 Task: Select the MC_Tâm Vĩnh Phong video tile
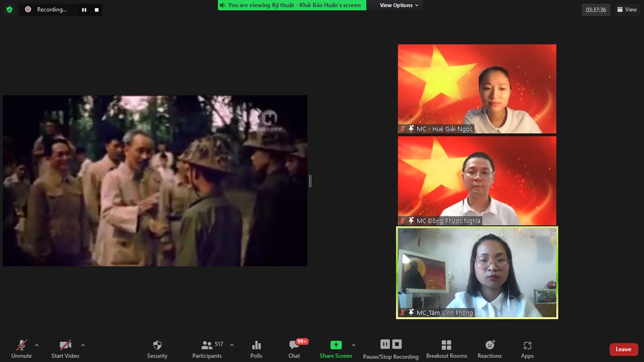(477, 273)
